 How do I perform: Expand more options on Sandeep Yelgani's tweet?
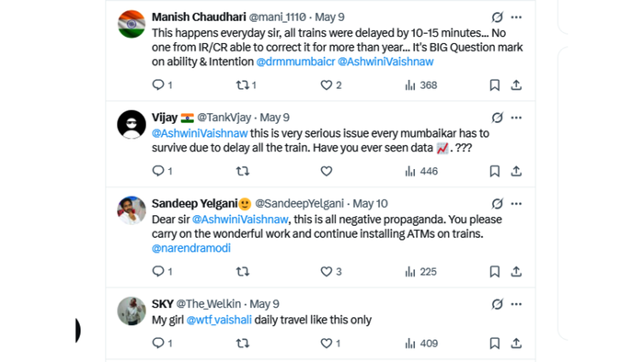516,204
